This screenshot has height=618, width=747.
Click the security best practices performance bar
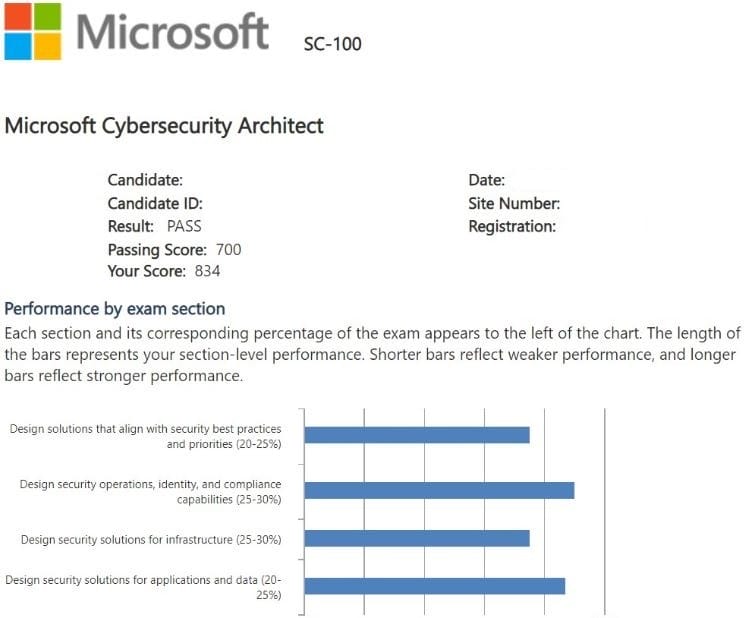tap(417, 435)
